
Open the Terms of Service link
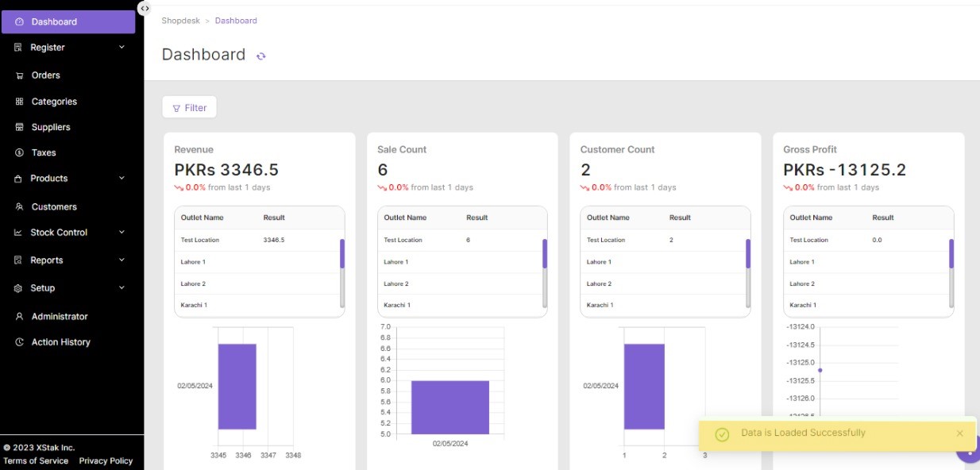point(36,460)
